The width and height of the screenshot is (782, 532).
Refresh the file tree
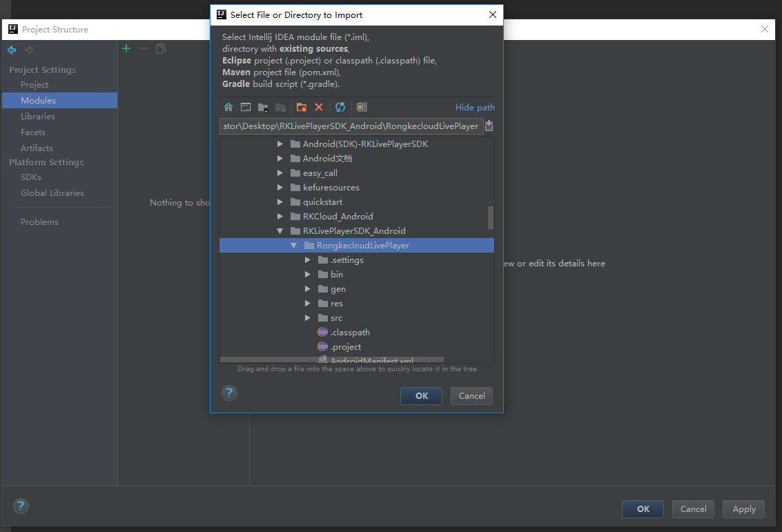[x=340, y=107]
